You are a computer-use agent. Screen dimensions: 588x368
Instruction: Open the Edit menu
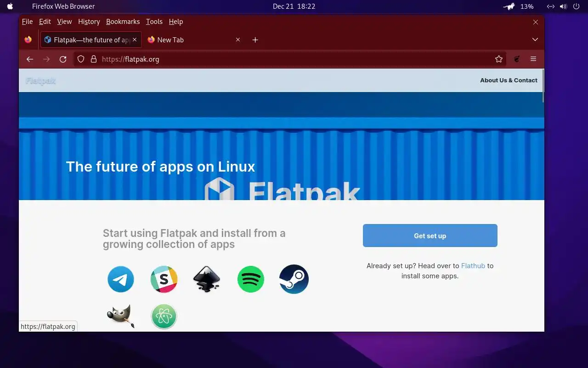[x=45, y=22]
